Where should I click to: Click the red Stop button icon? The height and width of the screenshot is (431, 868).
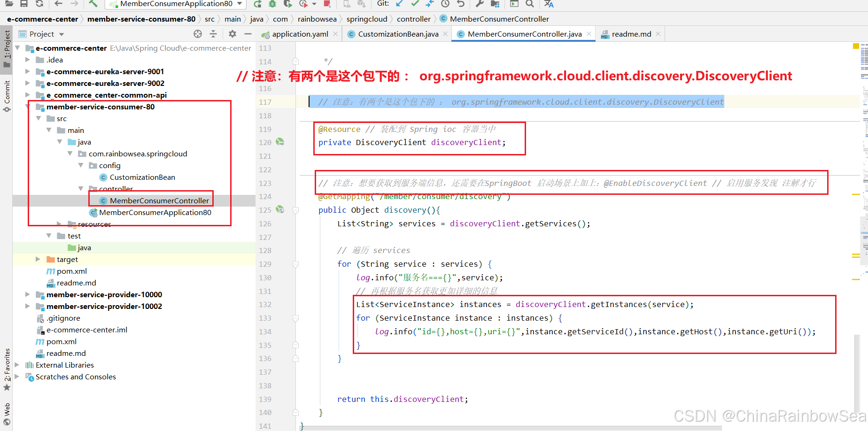[x=327, y=4]
